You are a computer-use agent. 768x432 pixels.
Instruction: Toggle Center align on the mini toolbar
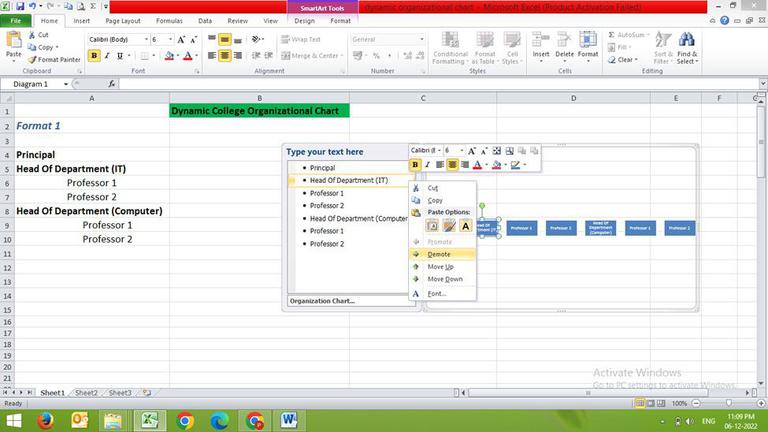452,165
